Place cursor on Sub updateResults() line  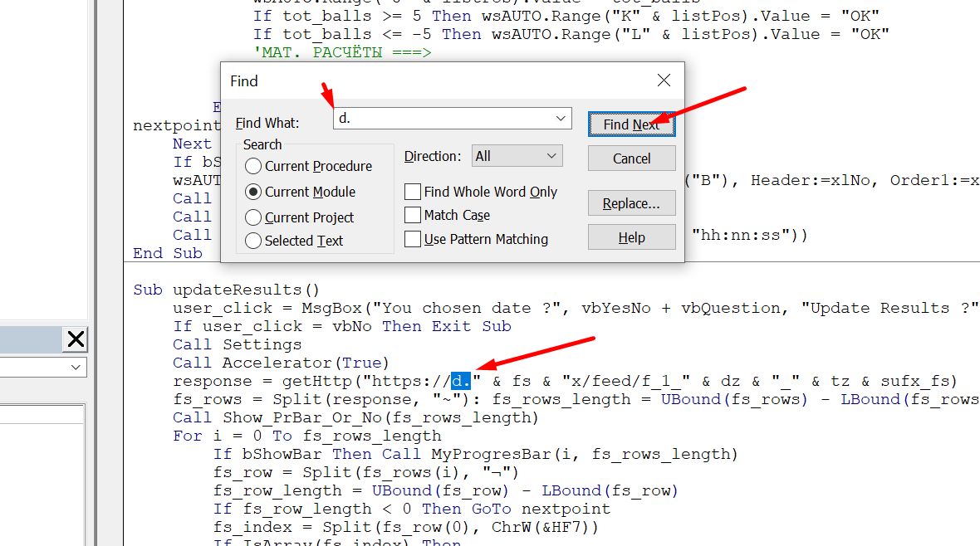point(226,290)
